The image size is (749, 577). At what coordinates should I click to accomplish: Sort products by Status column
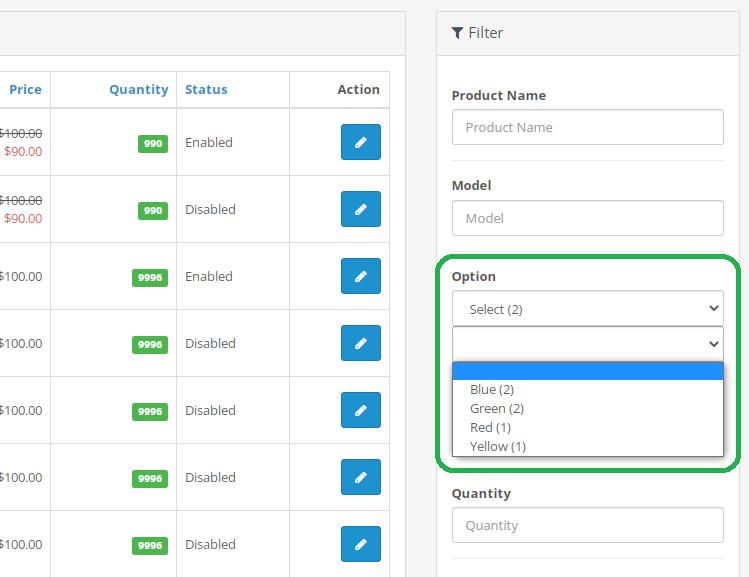(206, 89)
